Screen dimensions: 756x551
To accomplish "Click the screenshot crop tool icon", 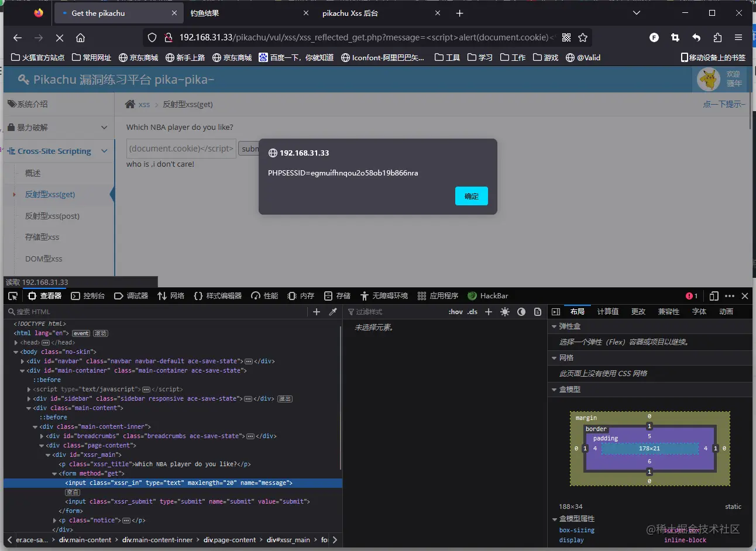I will [x=675, y=37].
